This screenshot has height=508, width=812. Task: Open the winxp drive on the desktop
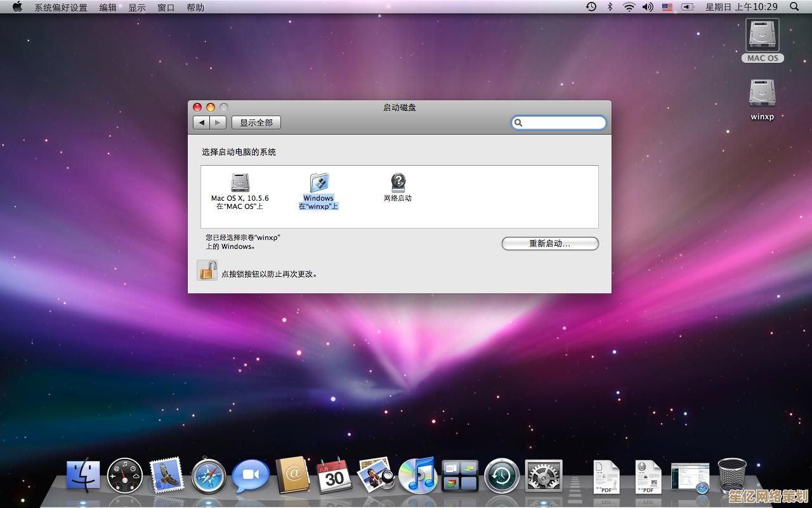point(762,94)
